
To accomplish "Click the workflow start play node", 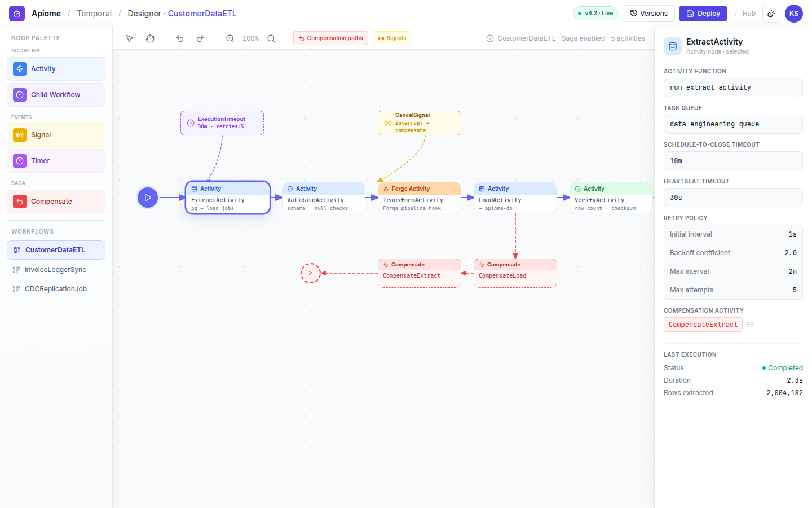I will pos(148,198).
